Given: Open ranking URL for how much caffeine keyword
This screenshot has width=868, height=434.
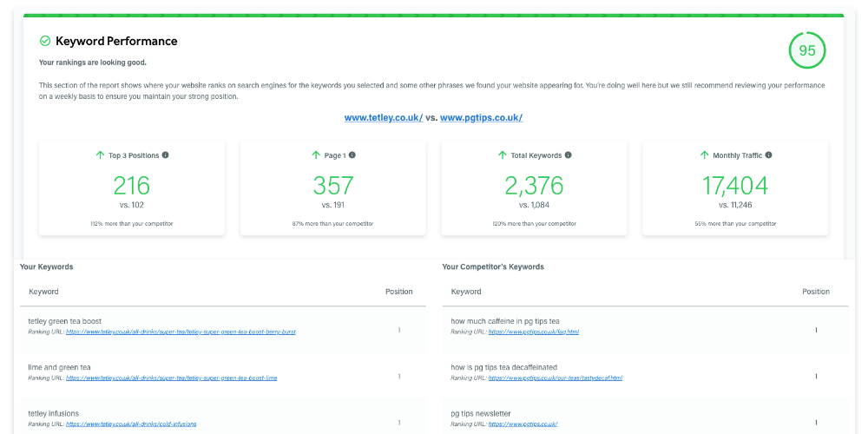Looking at the screenshot, I should 534,332.
